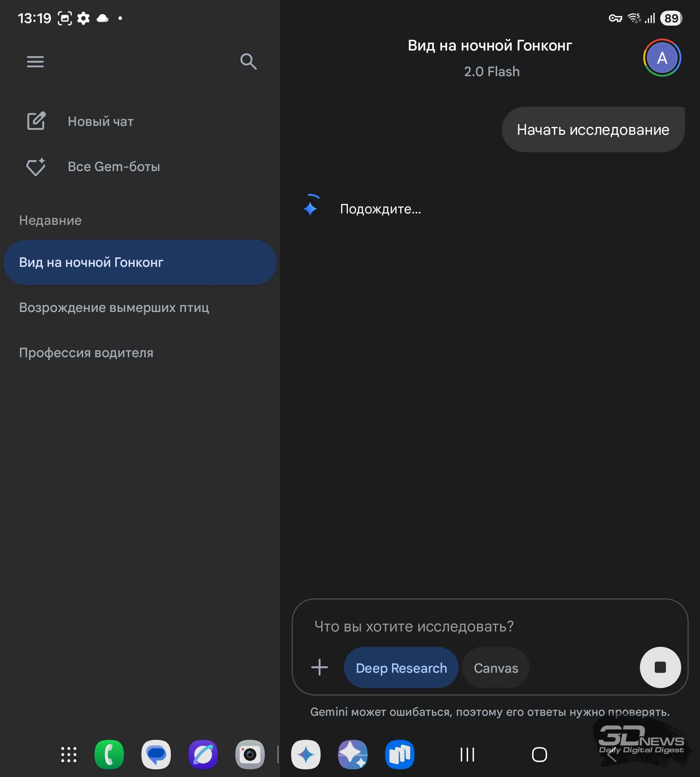700x777 pixels.
Task: Open chat "Вид на ночной Гонконг" in sidebar
Action: (x=140, y=262)
